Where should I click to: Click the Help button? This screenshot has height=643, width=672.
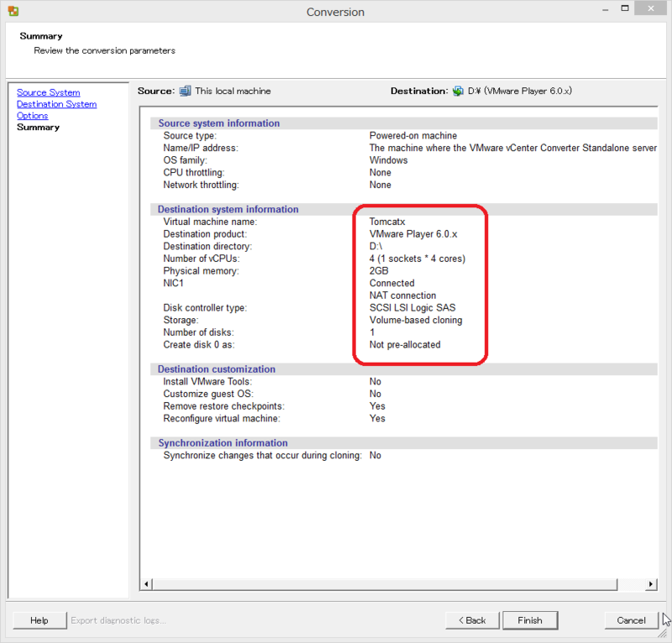point(39,620)
